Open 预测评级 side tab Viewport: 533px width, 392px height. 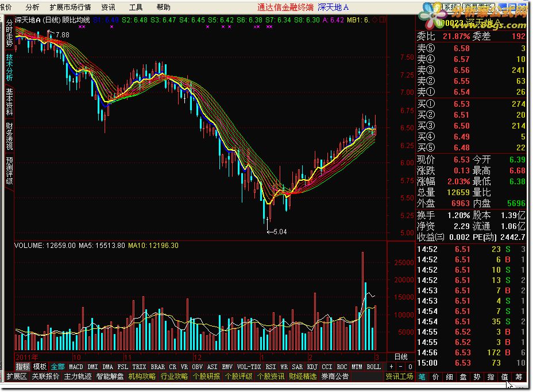click(x=9, y=170)
